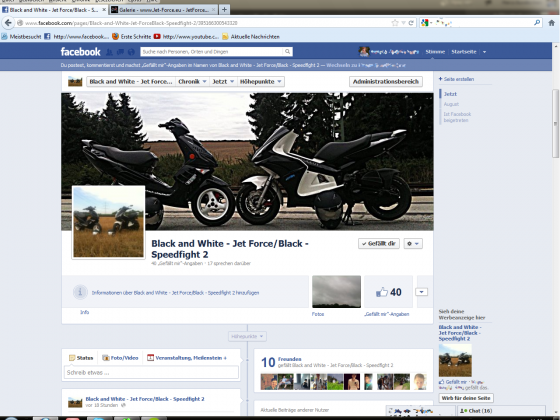This screenshot has width=560, height=420.
Task: Go to Startseite
Action: click(464, 52)
